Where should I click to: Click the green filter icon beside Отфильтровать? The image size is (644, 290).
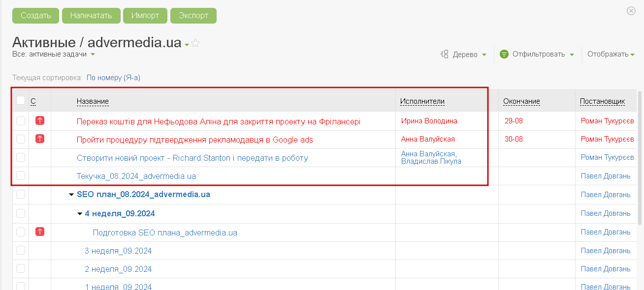click(x=504, y=54)
